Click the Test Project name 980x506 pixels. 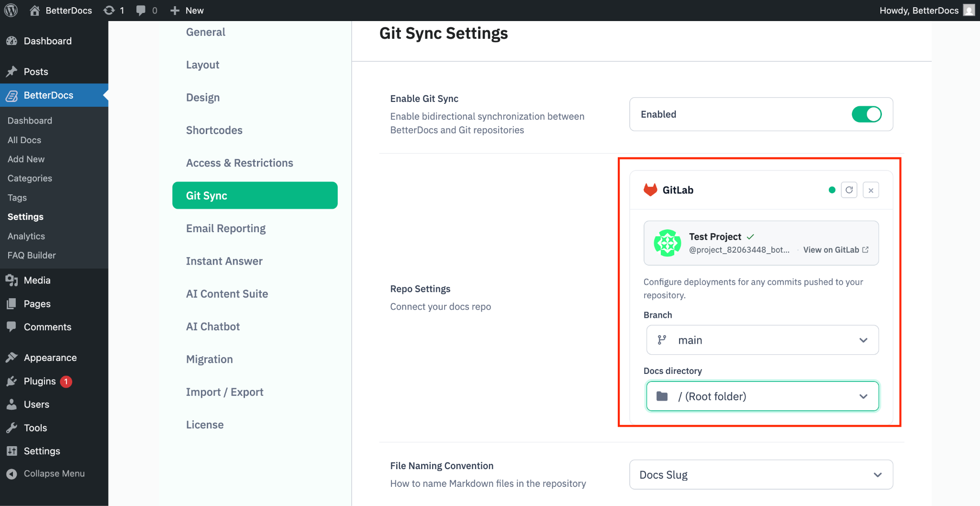[x=715, y=236]
